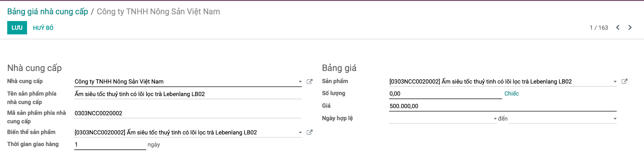
Task: Edit Số lượng quantity field
Action: click(x=445, y=94)
